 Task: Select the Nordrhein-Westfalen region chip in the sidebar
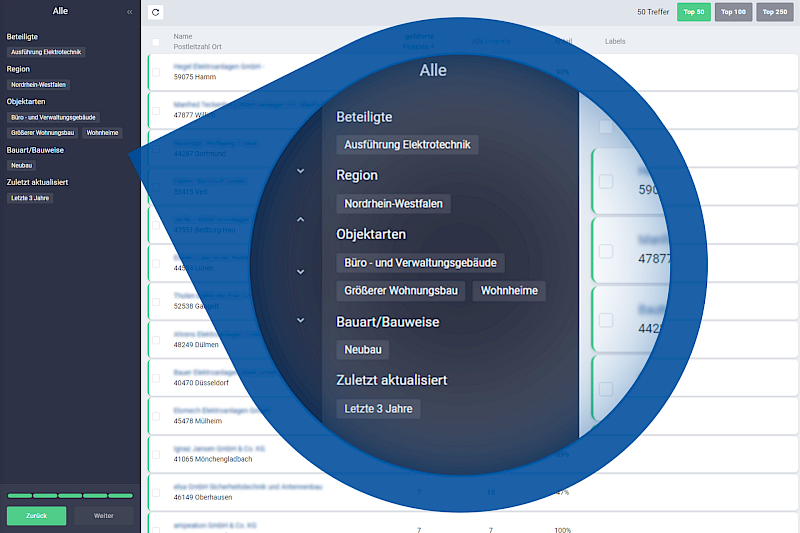(38, 85)
